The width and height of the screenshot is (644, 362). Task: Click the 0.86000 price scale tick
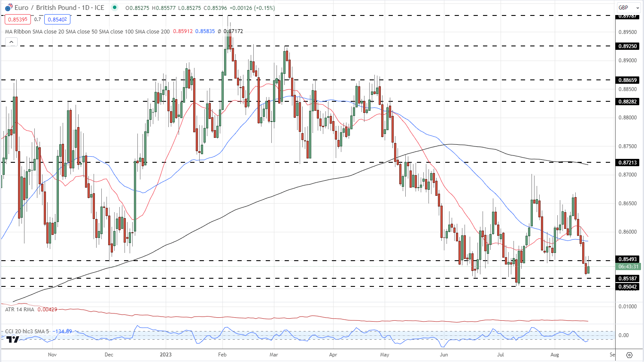[x=627, y=232]
